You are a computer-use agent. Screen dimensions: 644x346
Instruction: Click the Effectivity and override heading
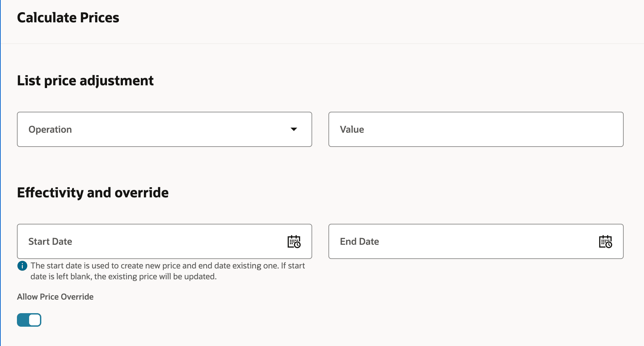(93, 193)
